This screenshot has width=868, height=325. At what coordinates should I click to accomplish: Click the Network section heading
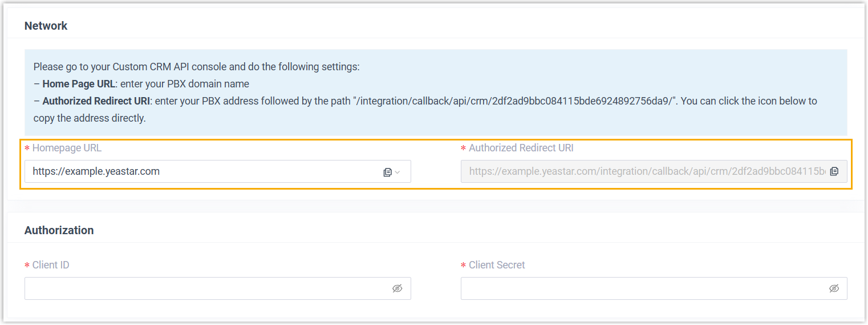(46, 26)
